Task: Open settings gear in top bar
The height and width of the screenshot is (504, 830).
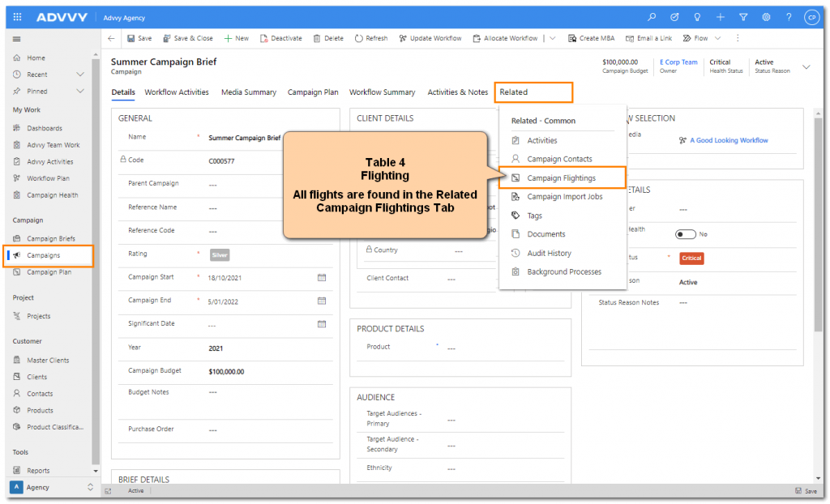Action: click(x=765, y=17)
